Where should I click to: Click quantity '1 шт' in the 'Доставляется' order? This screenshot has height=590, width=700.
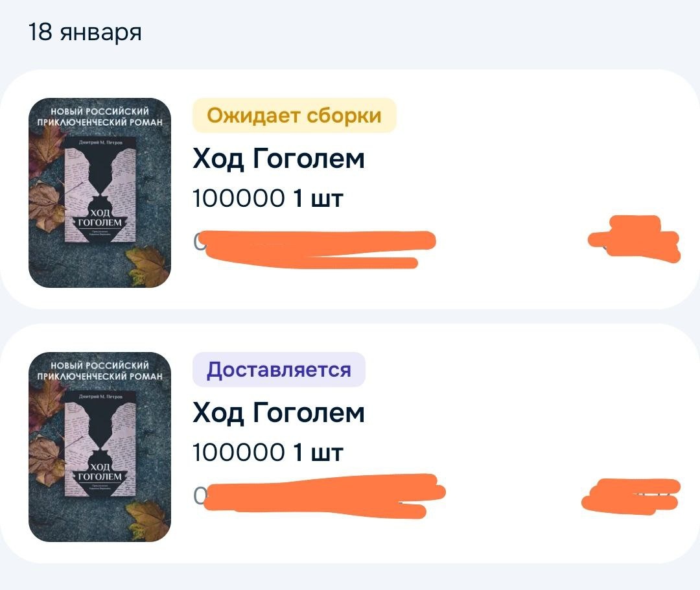pos(318,453)
